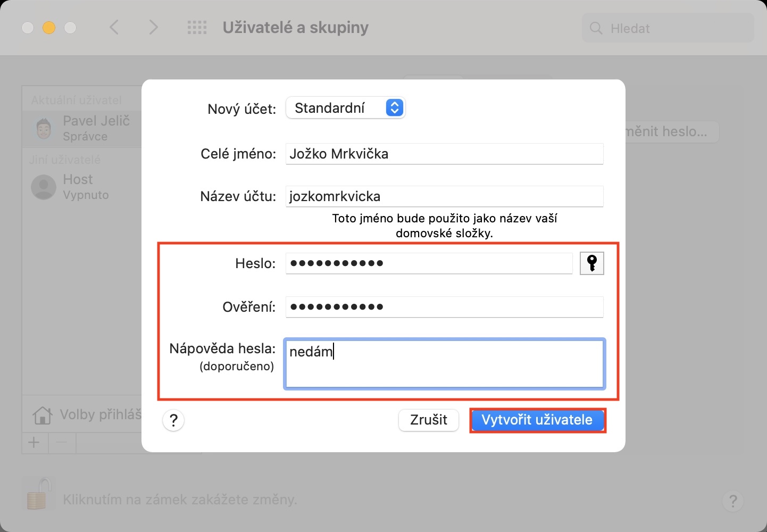
Task: Click the help question mark in dialog
Action: 173,420
